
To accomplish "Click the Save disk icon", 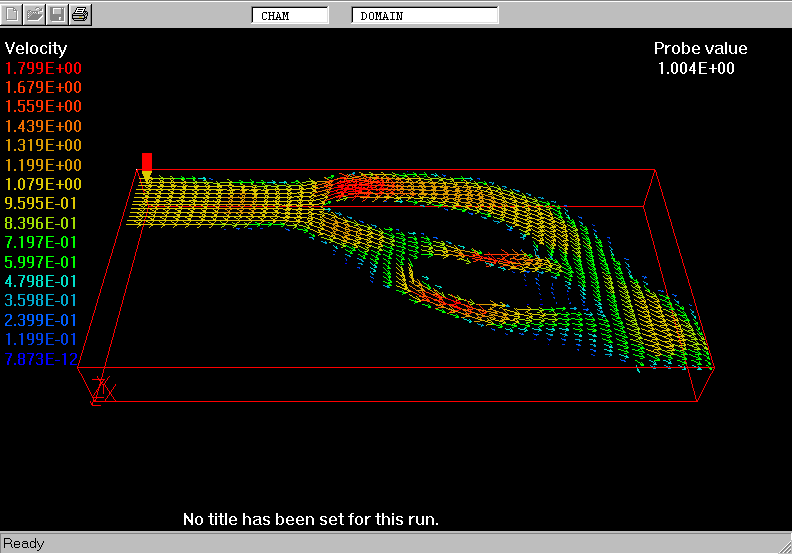I will tap(58, 14).
